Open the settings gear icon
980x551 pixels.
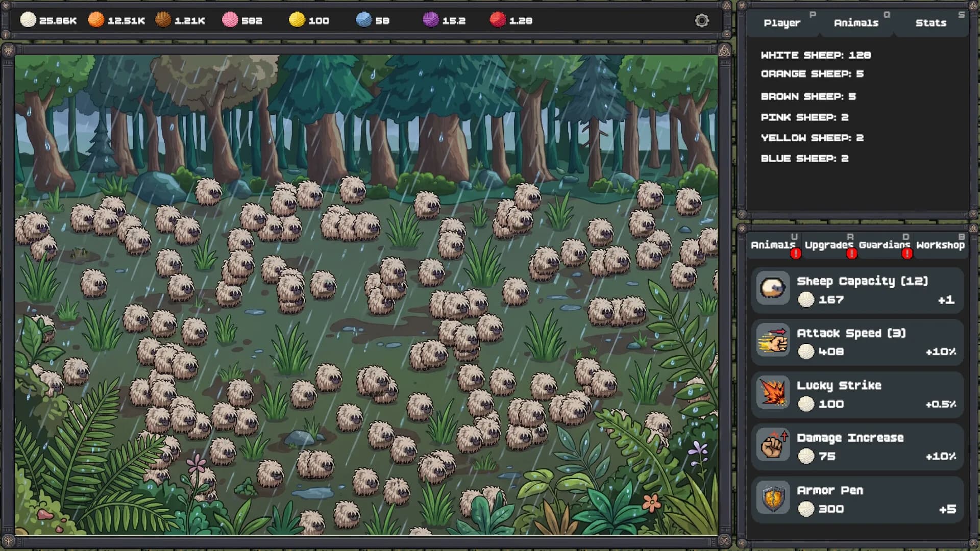702,20
